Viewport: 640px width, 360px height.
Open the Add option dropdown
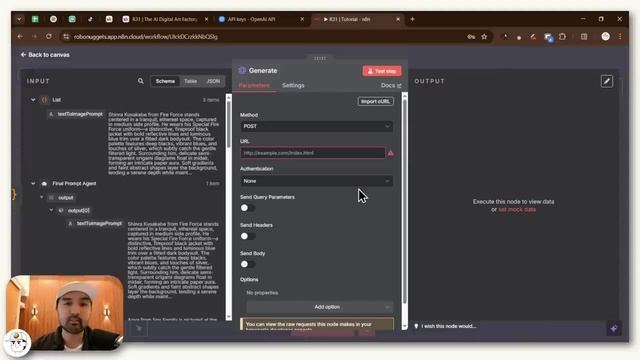coord(320,307)
